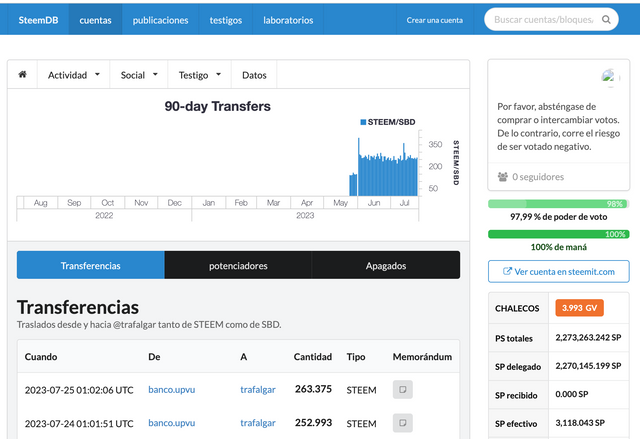Click Ver cuenta en steemit.com button

point(558,271)
